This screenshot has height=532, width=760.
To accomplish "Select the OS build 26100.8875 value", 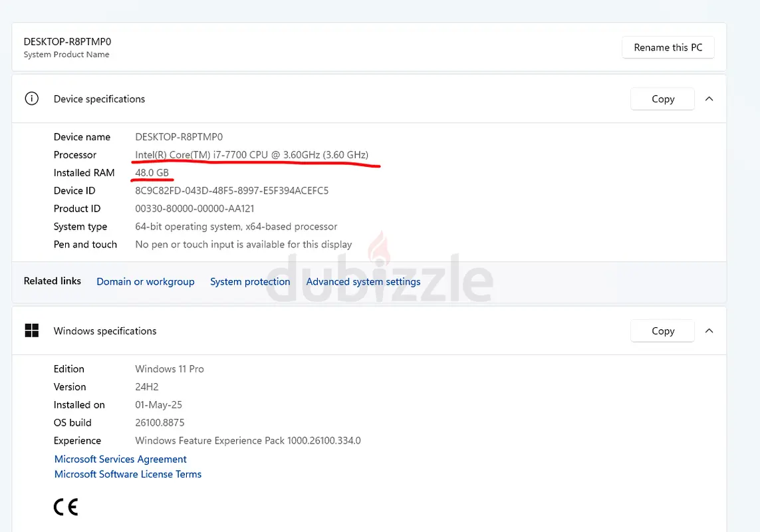I will pos(160,423).
